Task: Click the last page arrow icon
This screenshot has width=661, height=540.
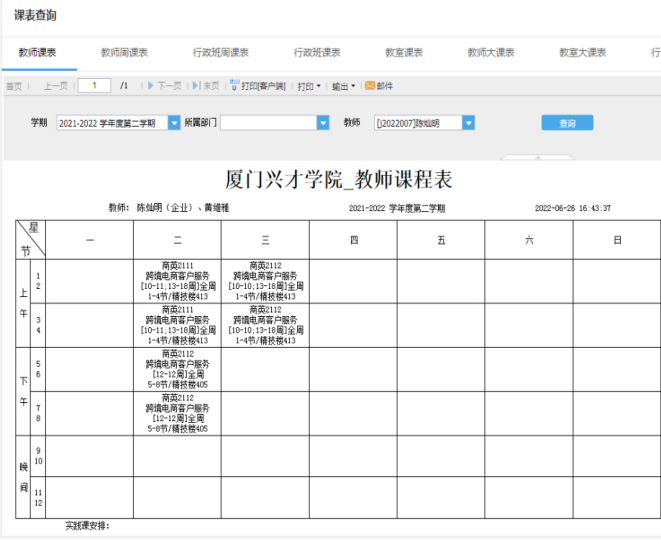Action: tap(196, 86)
